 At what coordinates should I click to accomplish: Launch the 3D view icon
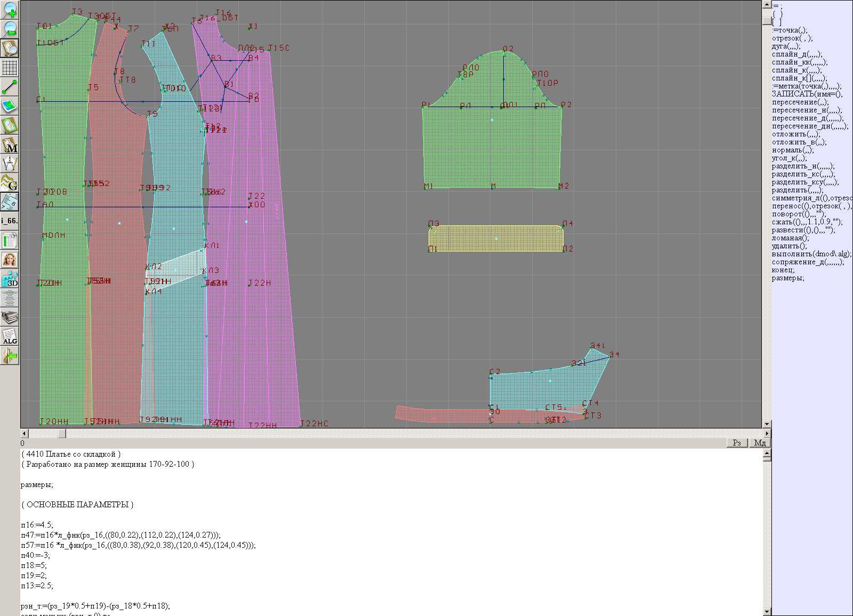coord(10,279)
